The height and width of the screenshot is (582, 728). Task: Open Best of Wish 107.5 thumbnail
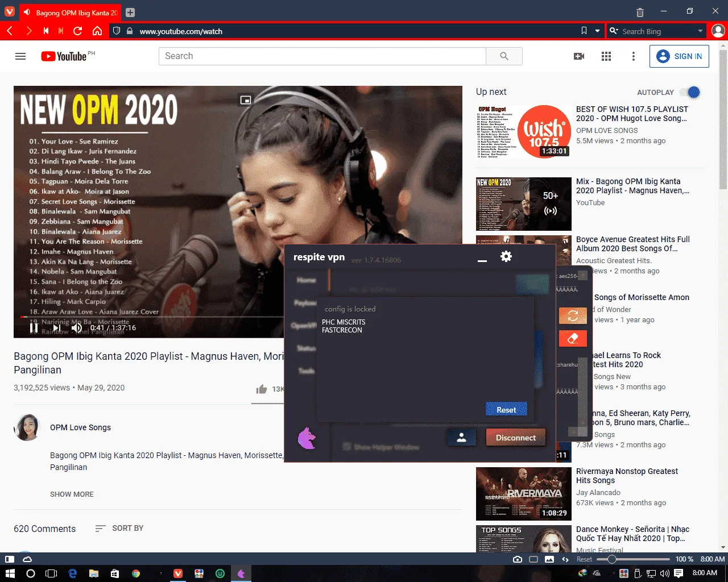(523, 131)
